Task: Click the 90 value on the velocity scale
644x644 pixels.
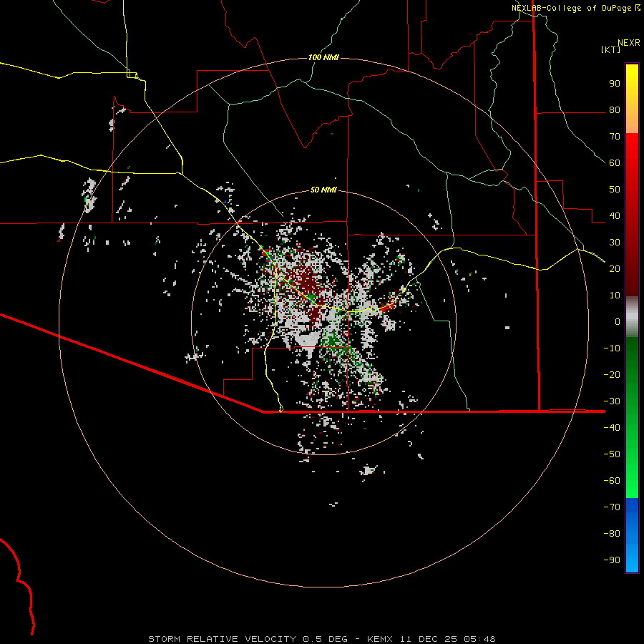Action: 615,84
